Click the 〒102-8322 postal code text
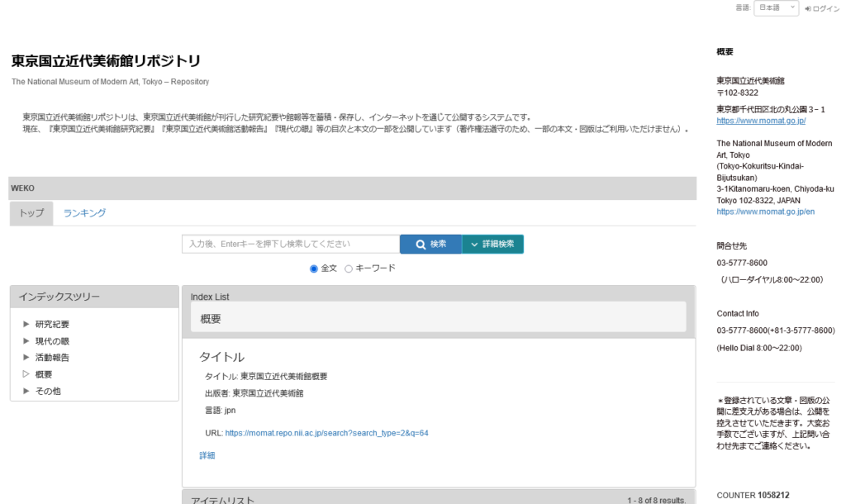This screenshot has width=846, height=504. click(x=737, y=93)
